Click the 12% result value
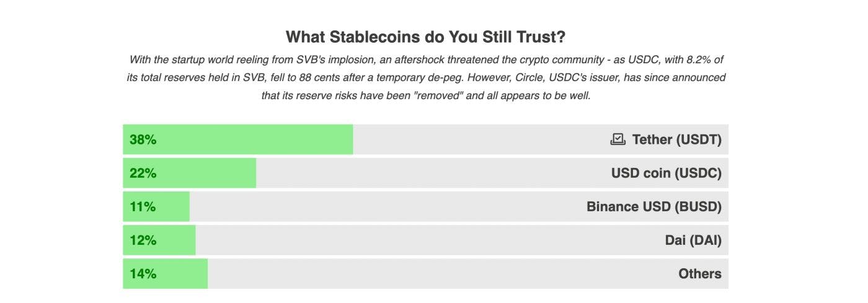Viewport: 868px width, 303px height. [143, 240]
